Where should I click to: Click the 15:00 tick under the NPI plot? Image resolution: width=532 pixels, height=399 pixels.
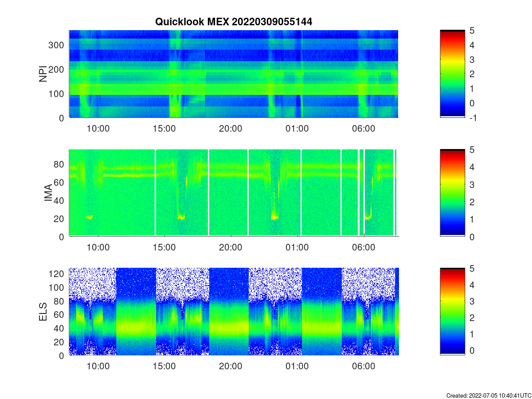(x=164, y=129)
